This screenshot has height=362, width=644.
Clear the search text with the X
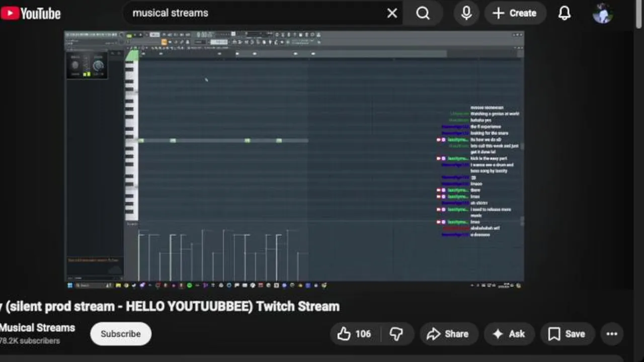click(x=392, y=14)
